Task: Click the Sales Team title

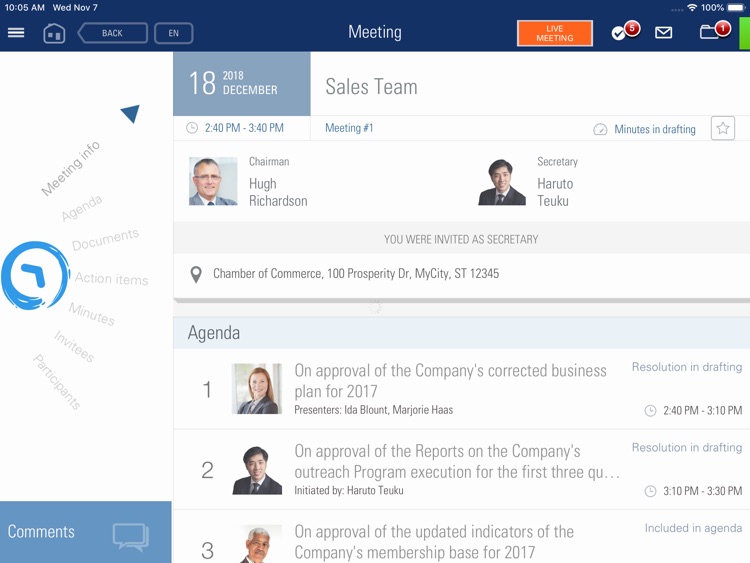Action: 371,87
